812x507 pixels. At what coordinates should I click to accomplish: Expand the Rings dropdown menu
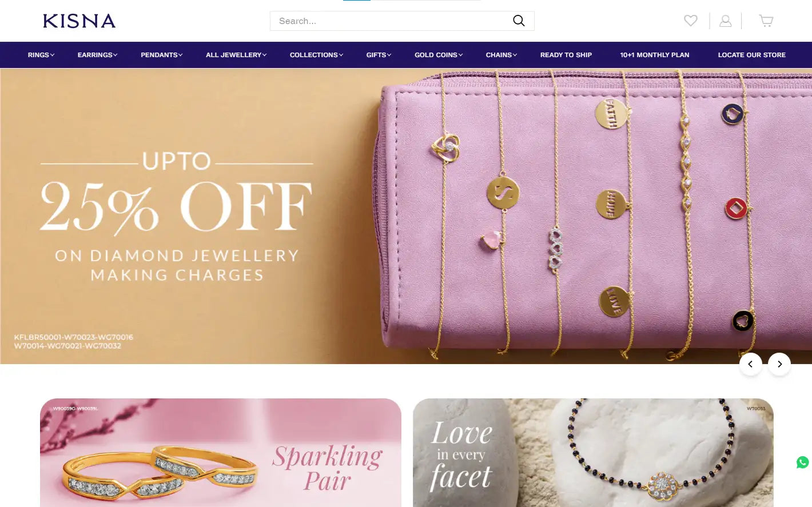(x=41, y=55)
